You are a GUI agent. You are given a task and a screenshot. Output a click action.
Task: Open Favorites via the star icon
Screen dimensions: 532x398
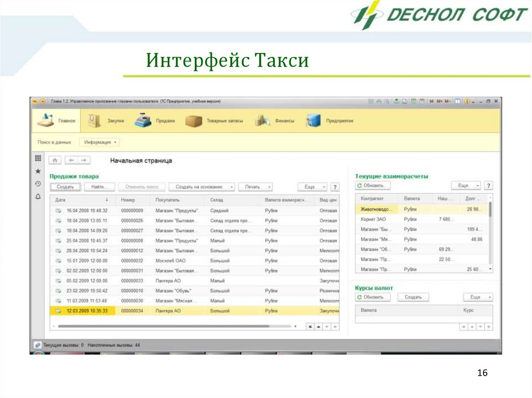[37, 171]
